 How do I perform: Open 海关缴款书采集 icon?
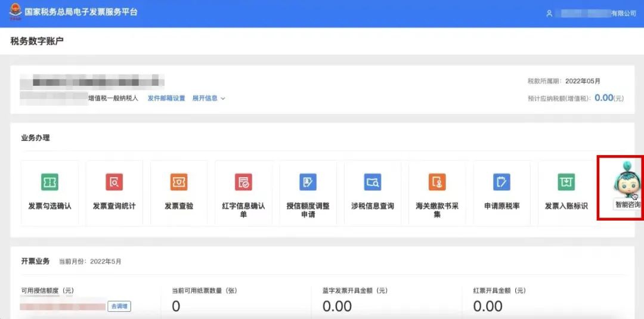click(x=437, y=182)
